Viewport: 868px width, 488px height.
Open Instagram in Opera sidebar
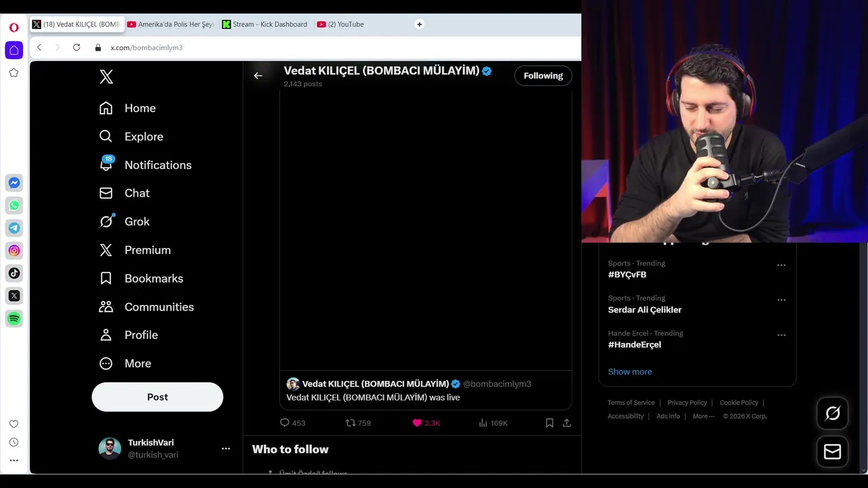14,251
